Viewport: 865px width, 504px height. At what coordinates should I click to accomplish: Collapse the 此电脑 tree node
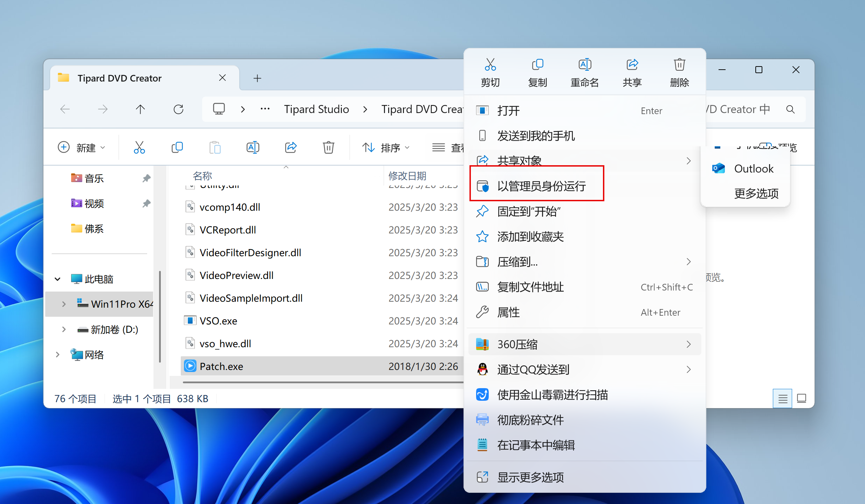tap(57, 279)
